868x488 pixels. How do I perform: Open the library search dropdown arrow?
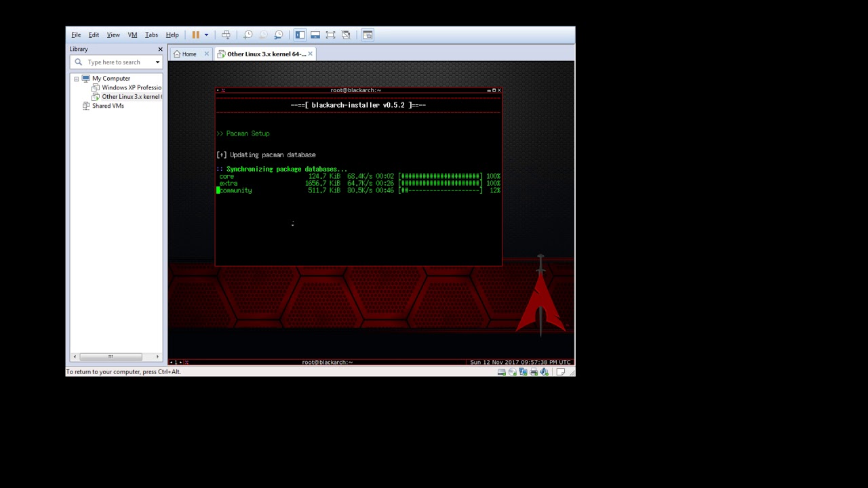[157, 62]
